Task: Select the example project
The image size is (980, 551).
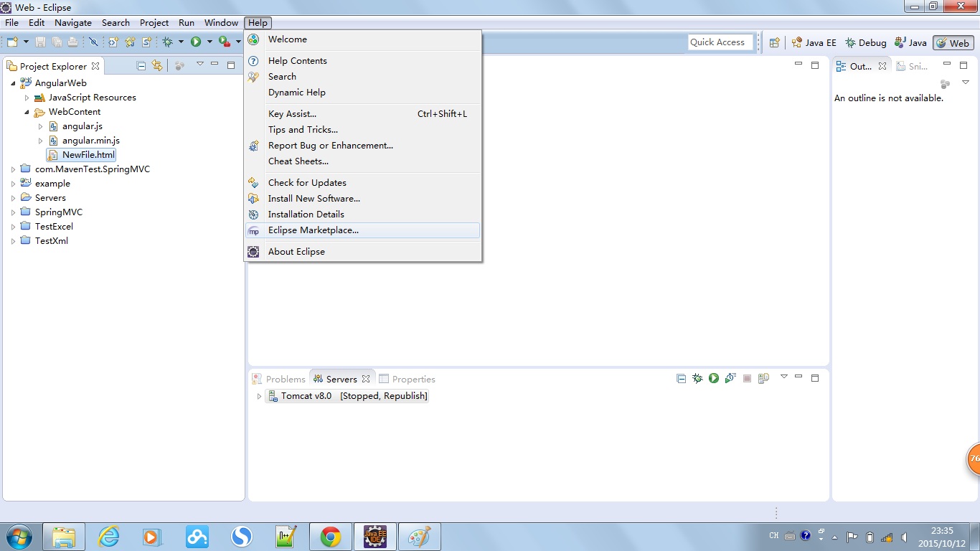Action: click(52, 184)
